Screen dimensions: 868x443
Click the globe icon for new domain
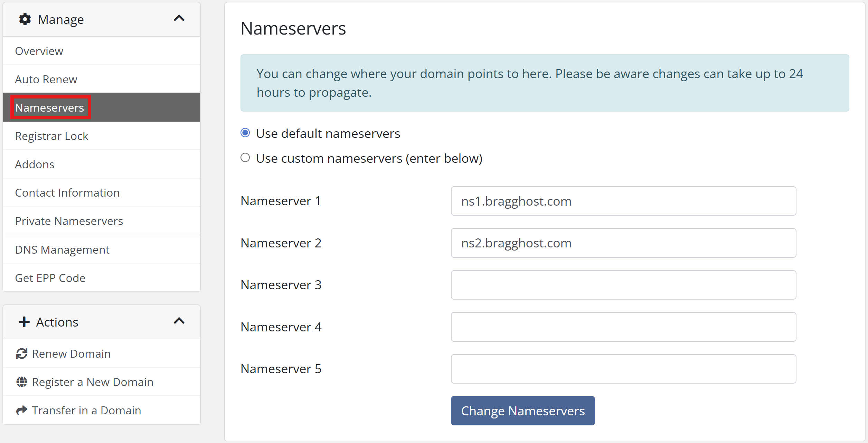pyautogui.click(x=22, y=382)
